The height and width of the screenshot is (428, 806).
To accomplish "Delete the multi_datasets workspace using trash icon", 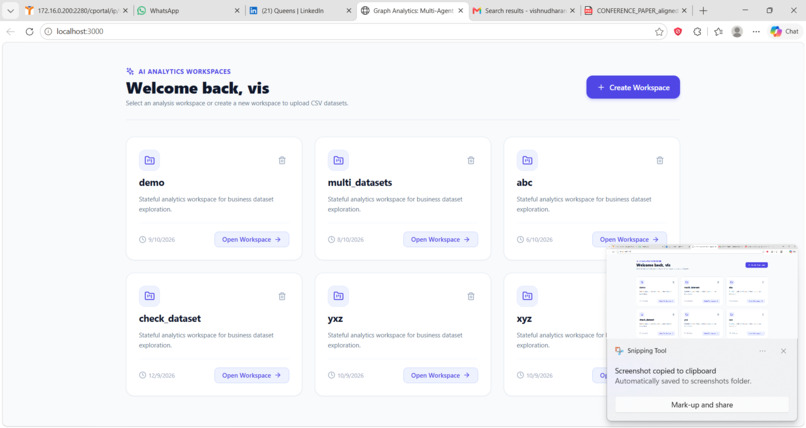I will tap(471, 160).
